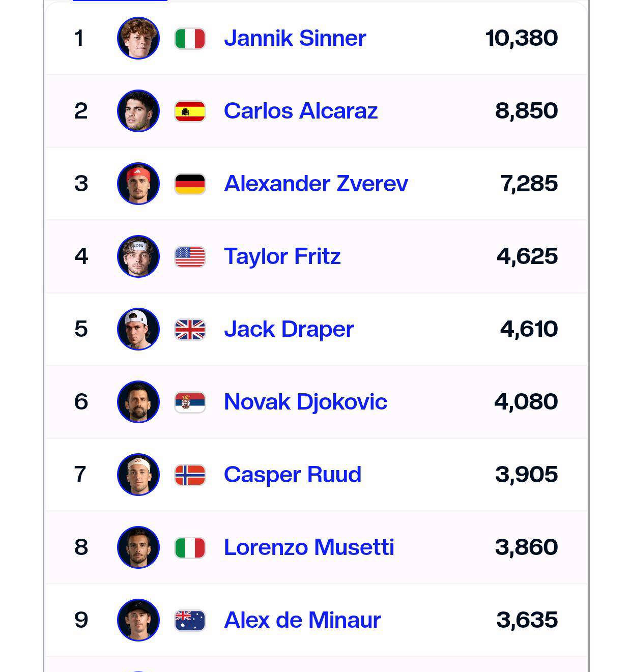Viewport: 631px width, 672px height.
Task: Click the Novak Djokovic name link
Action: pos(305,402)
